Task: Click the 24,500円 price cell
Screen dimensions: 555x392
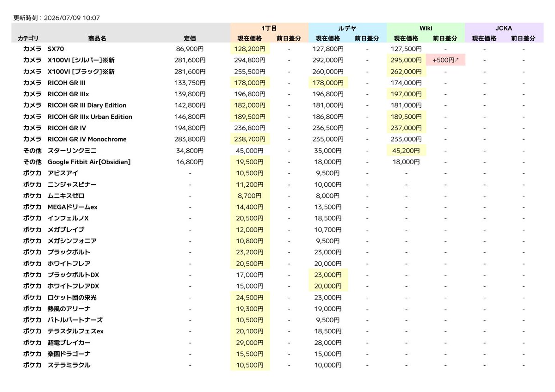Action: 250,297
